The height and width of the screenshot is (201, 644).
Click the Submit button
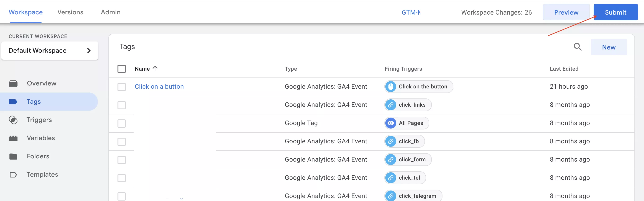pyautogui.click(x=616, y=12)
